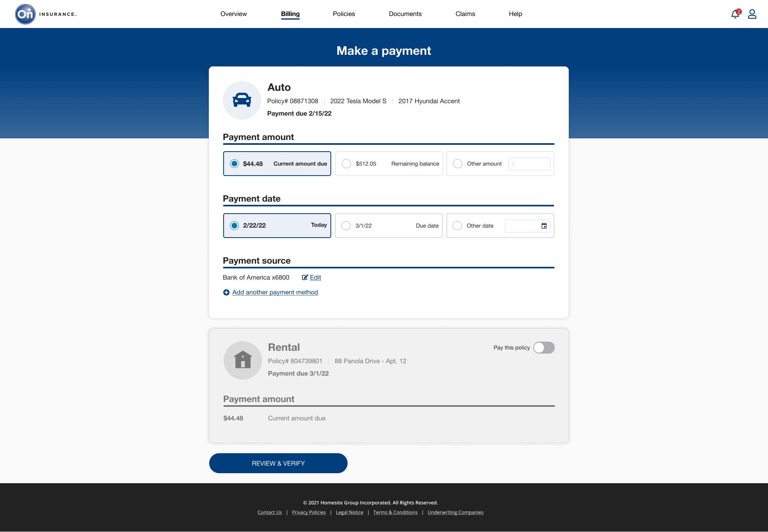
Task: Click the Add another payment method link
Action: click(x=275, y=292)
